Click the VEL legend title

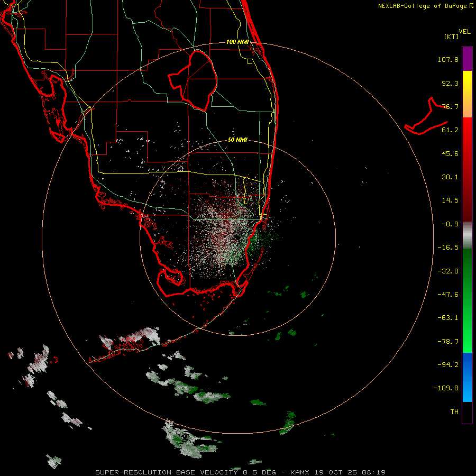coord(464,32)
